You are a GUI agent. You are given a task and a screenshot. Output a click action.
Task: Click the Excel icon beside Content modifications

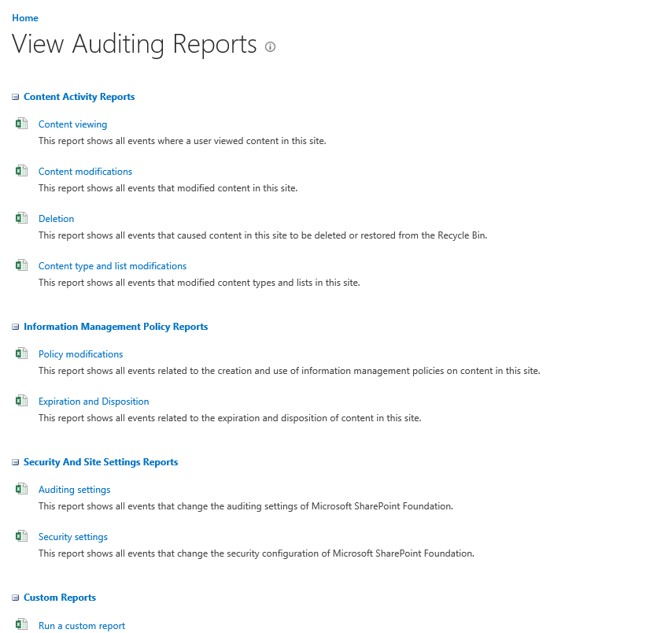[21, 169]
